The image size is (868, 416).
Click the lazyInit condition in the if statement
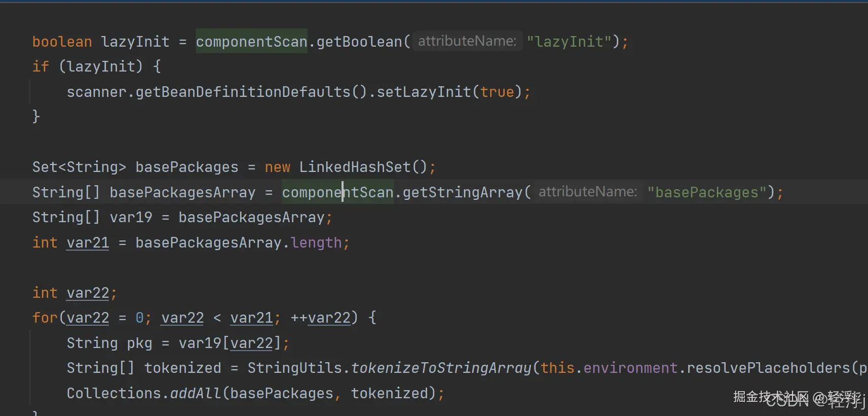101,66
